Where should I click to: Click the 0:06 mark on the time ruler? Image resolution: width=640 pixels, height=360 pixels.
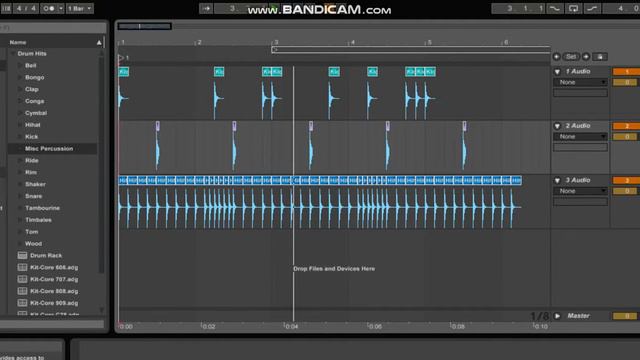click(375, 327)
